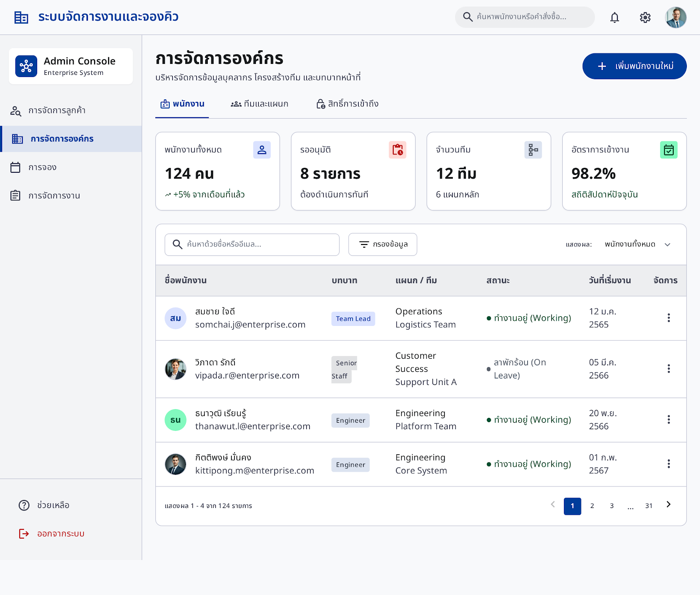Click the total employees person icon
The width and height of the screenshot is (700, 595).
262,150
